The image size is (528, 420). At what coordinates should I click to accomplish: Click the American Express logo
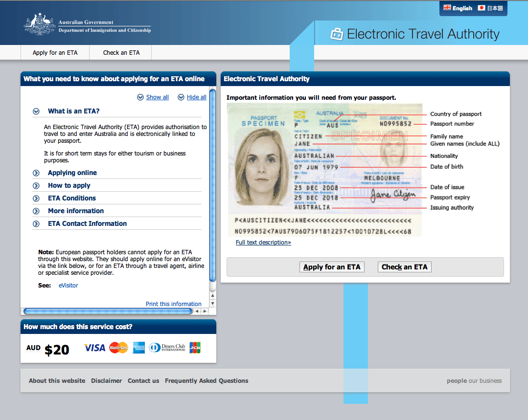(x=139, y=348)
